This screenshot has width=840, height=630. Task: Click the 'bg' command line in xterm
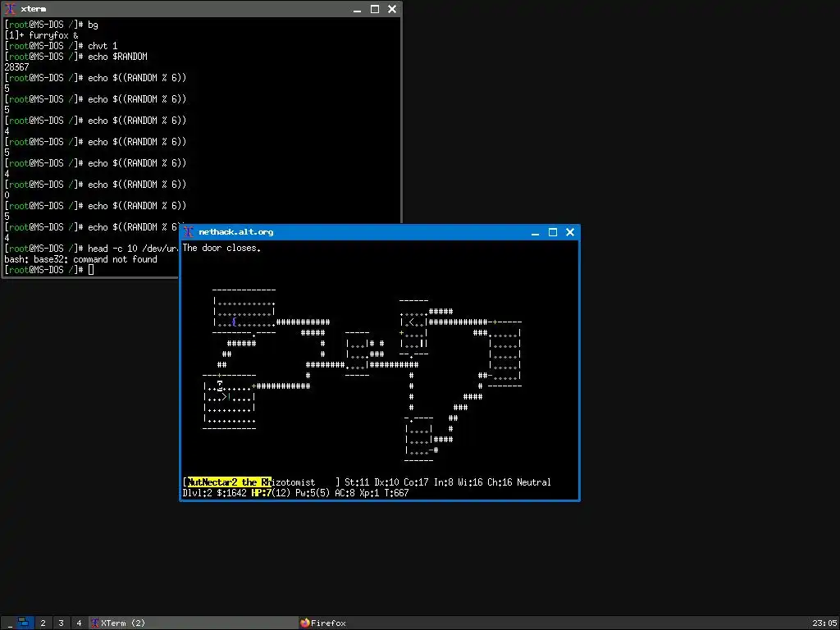(x=51, y=25)
